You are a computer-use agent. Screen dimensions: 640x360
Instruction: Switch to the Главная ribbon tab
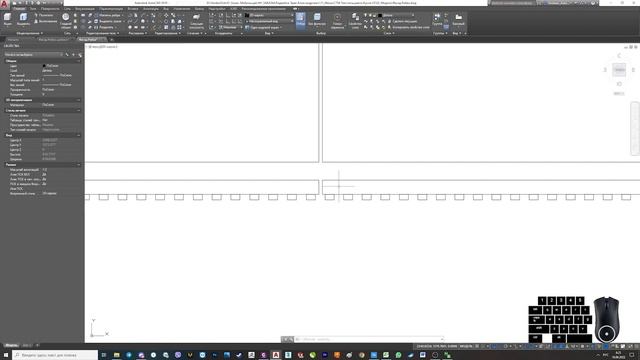pos(19,9)
